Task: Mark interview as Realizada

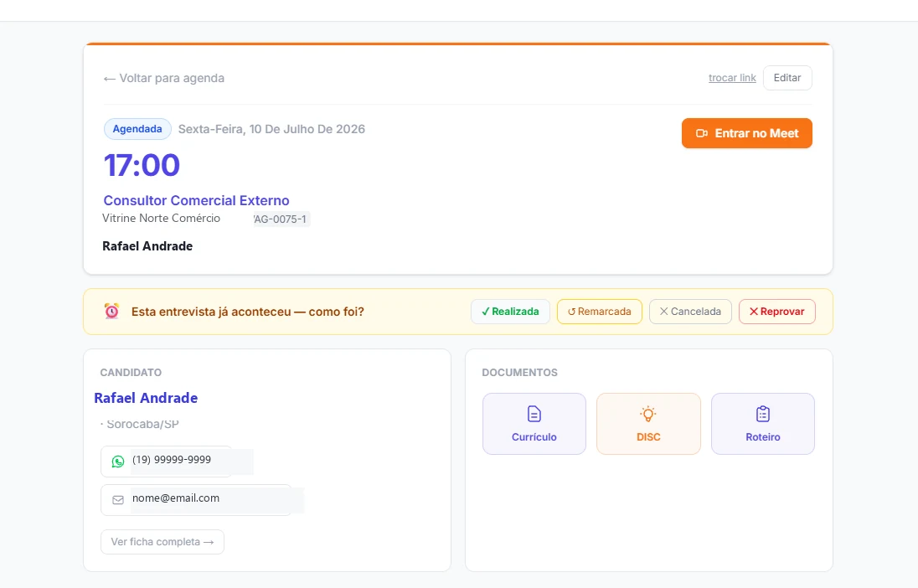Action: [x=510, y=312]
